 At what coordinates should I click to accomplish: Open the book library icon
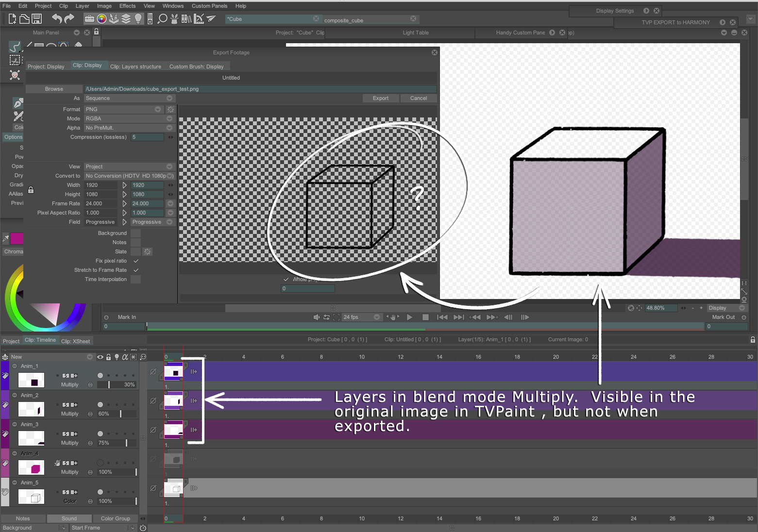186,19
